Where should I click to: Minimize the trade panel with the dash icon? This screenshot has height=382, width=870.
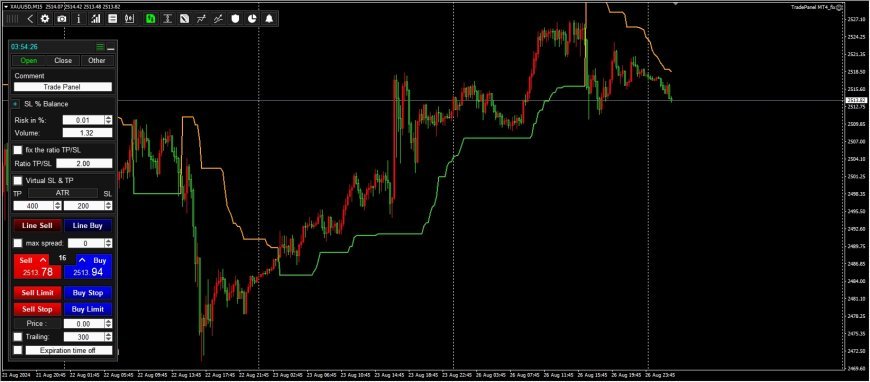[111, 48]
